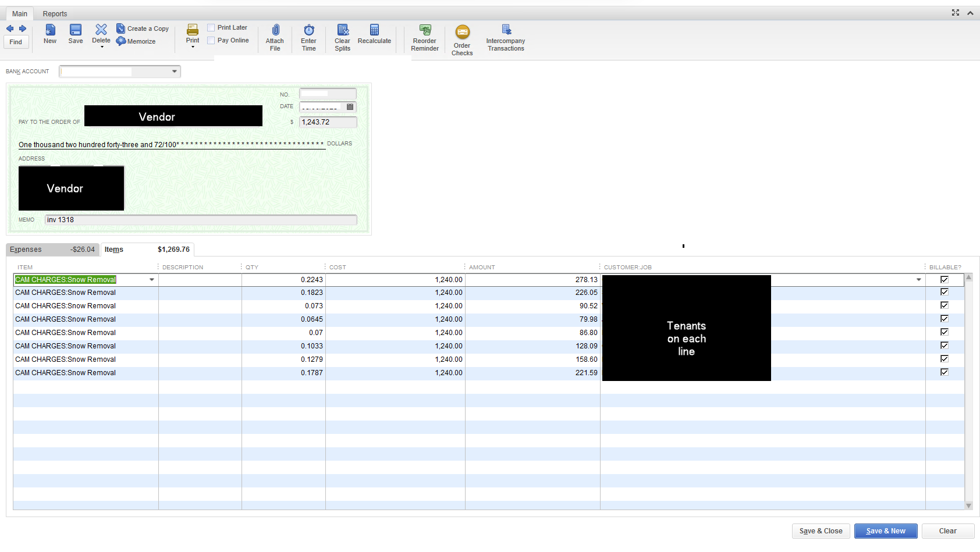Switch to the Expenses tab
Screen dimensions: 980x552
(26, 249)
